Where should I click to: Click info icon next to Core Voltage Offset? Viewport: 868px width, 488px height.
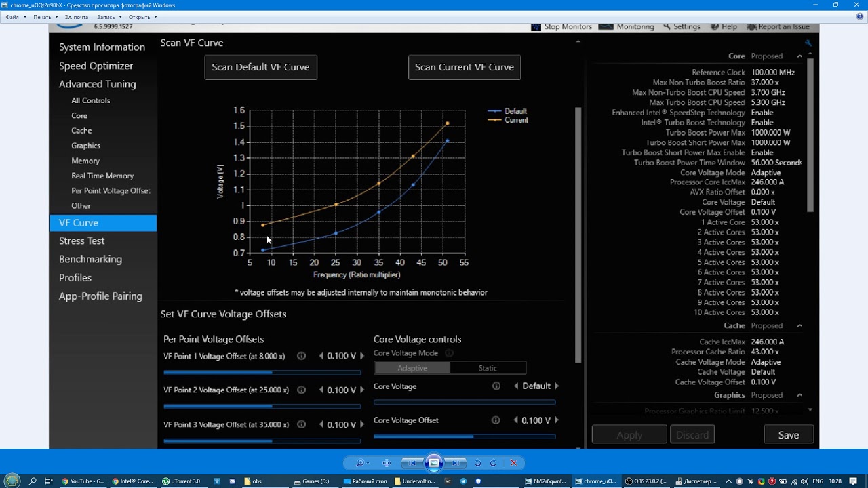(496, 420)
